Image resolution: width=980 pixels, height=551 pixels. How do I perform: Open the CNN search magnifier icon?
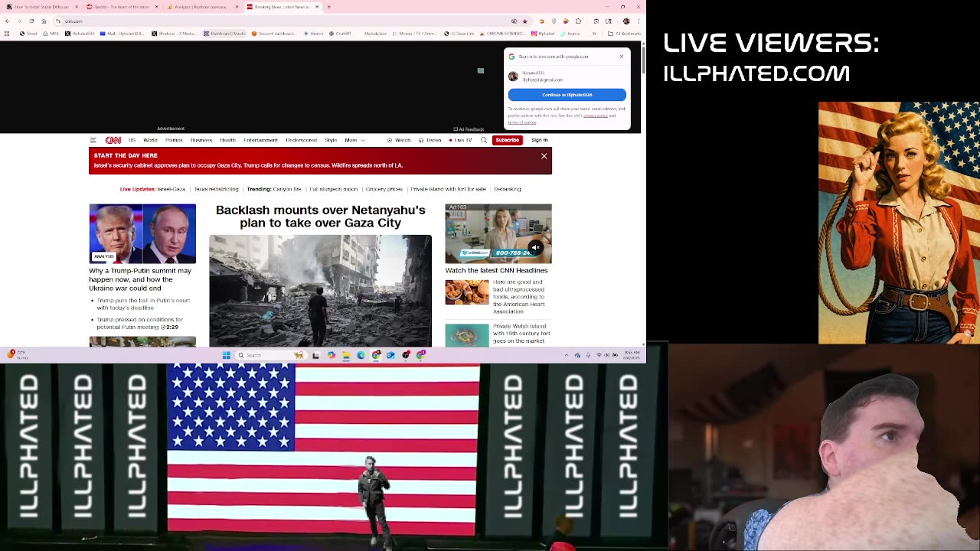click(483, 140)
